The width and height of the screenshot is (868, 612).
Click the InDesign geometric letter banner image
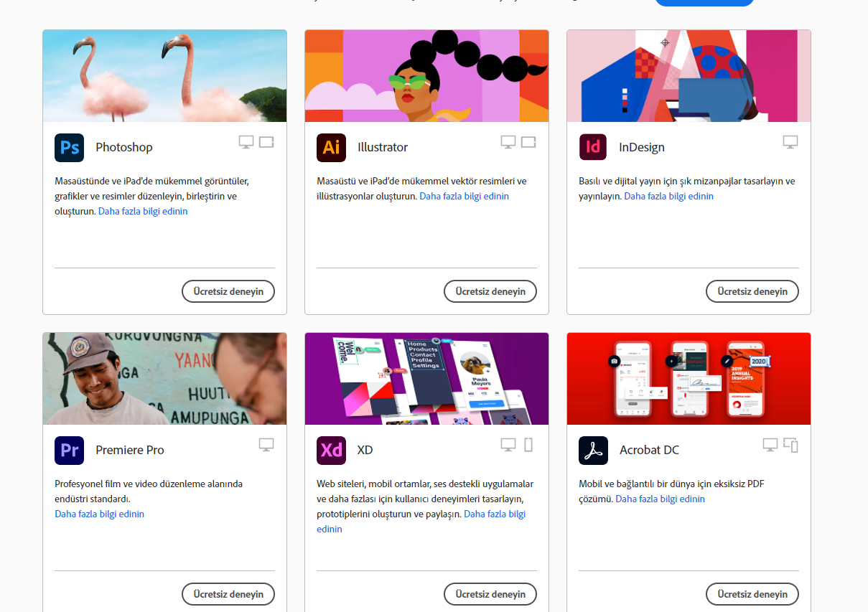coord(689,76)
